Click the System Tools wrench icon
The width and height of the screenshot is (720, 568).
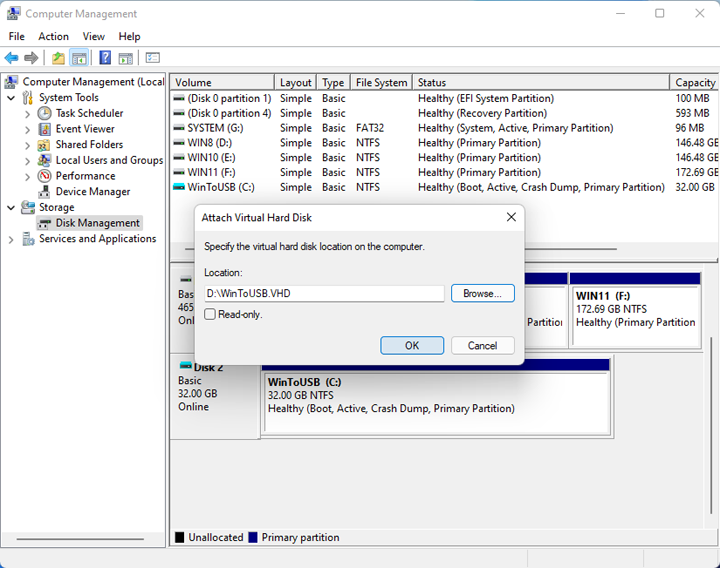28,97
